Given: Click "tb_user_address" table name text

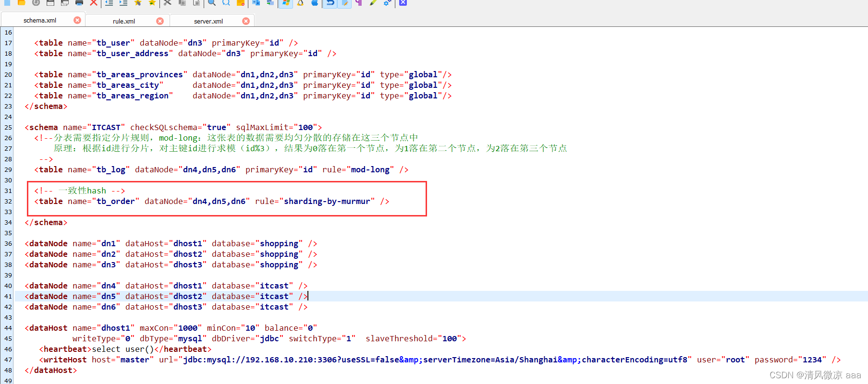Looking at the screenshot, I should [133, 54].
